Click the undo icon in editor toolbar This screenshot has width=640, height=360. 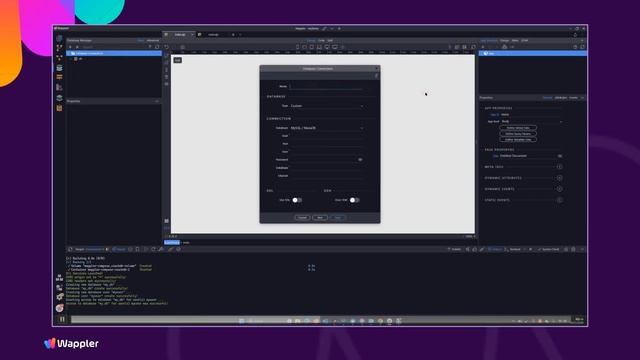click(167, 47)
